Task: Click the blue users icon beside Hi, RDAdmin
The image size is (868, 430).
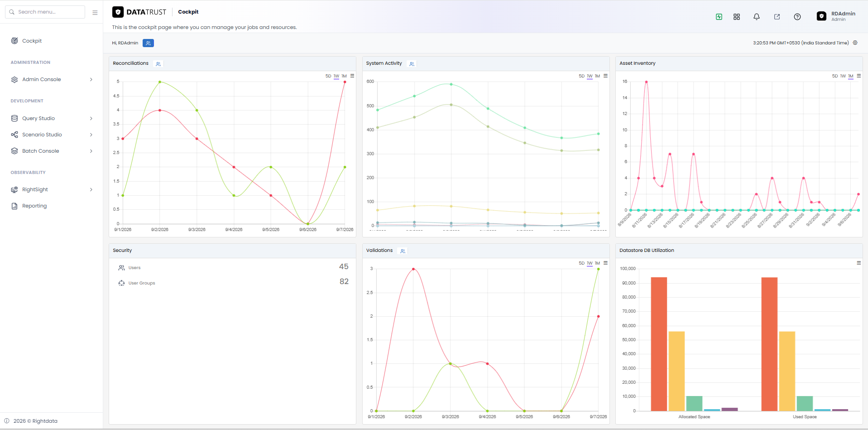Action: point(148,43)
